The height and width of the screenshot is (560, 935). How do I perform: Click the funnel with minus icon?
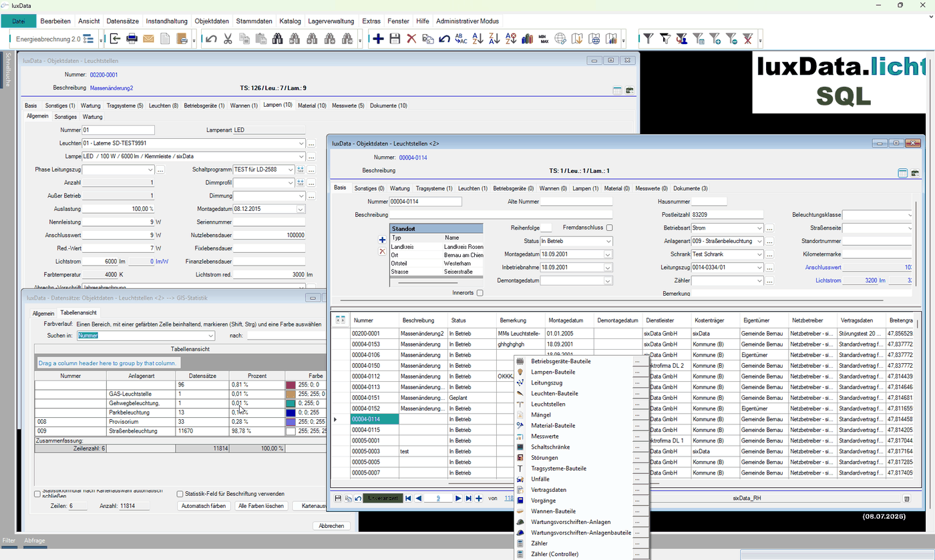tap(731, 39)
